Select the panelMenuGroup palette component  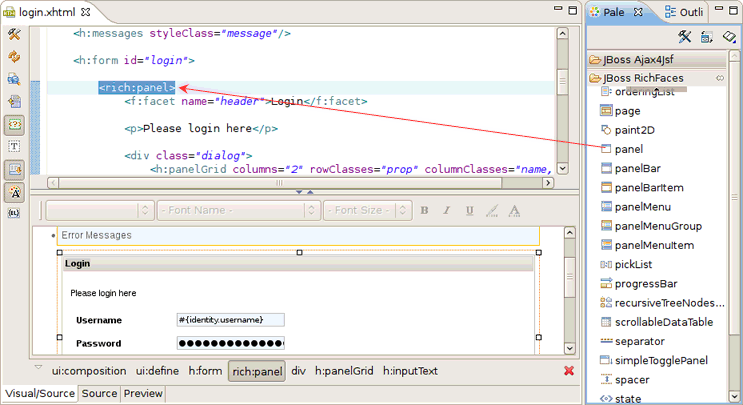[x=651, y=226]
